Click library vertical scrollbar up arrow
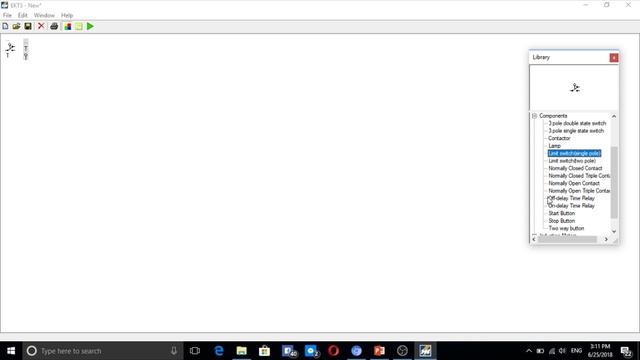The width and height of the screenshot is (640, 360). point(614,117)
